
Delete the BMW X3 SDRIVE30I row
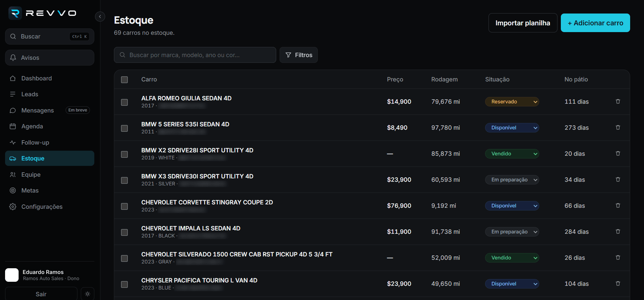(618, 179)
